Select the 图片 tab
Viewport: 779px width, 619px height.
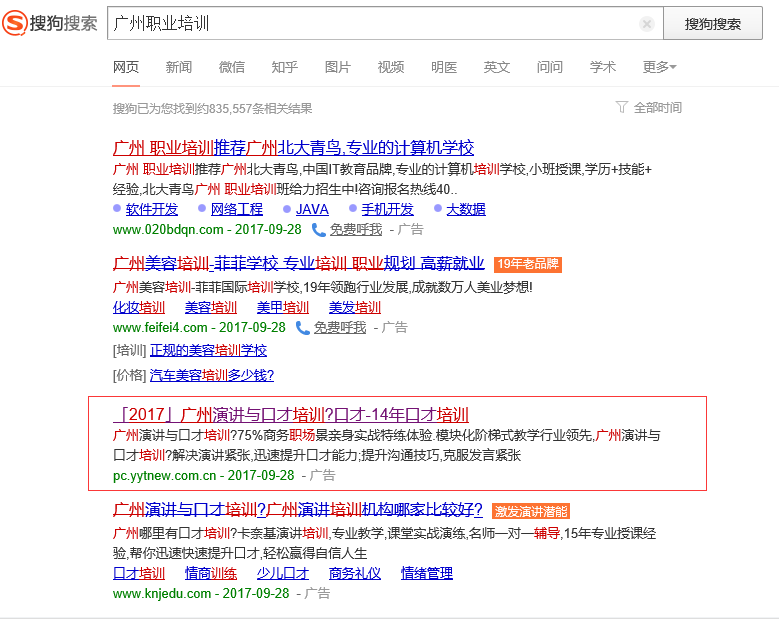pyautogui.click(x=338, y=67)
